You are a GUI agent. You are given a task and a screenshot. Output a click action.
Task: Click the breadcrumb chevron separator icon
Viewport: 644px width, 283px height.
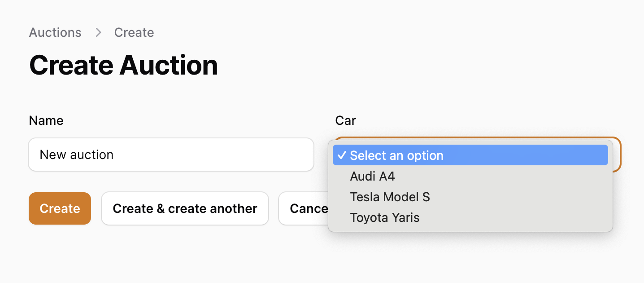pos(98,33)
